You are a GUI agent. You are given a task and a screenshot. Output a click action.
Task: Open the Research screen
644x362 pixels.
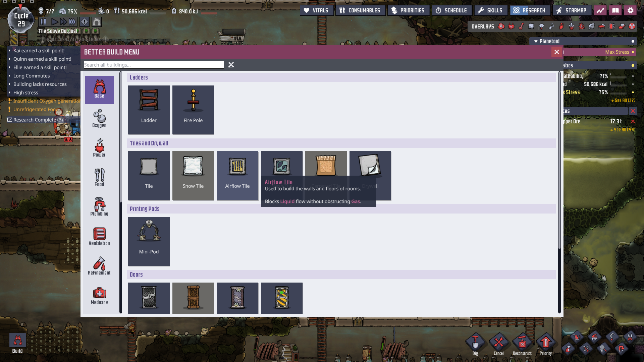click(530, 10)
